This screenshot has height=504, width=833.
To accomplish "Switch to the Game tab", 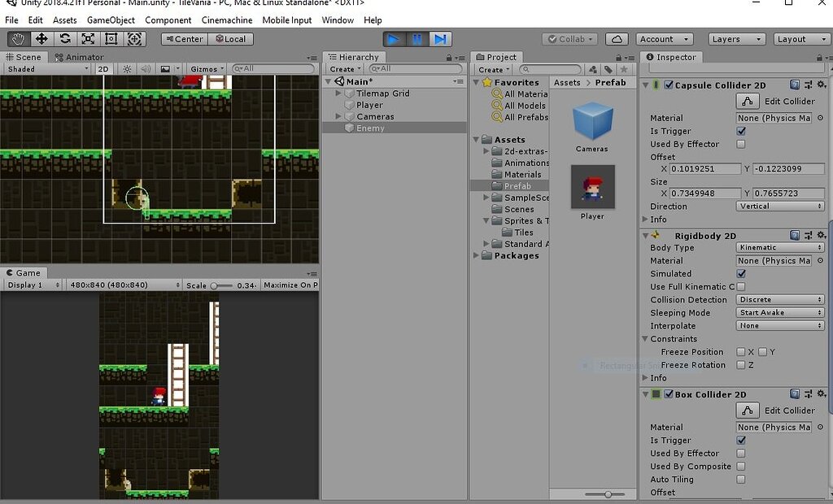I will 24,272.
